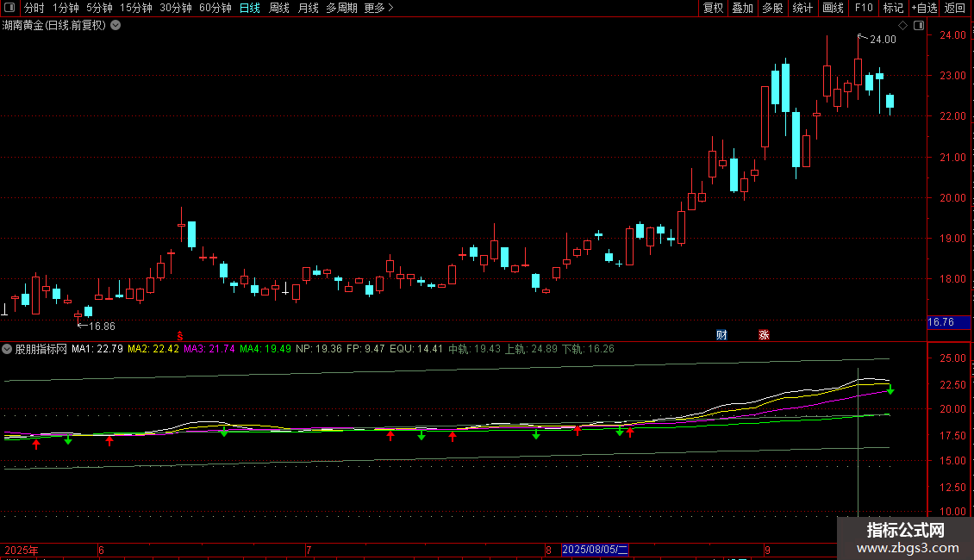Select the 60分钟 period tab
974x560 pixels.
click(215, 8)
